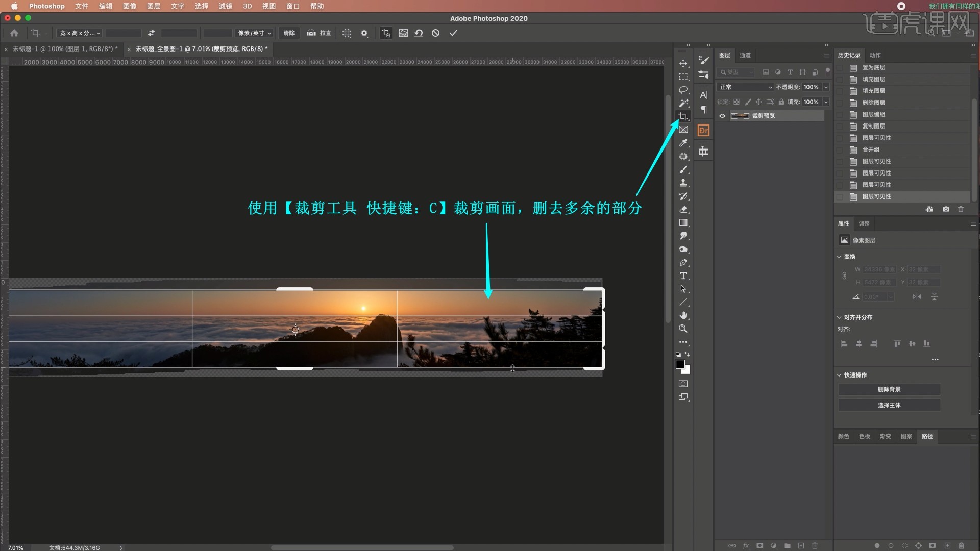Viewport: 980px width, 551px height.
Task: Collapse the 快速操作 section
Action: [839, 375]
